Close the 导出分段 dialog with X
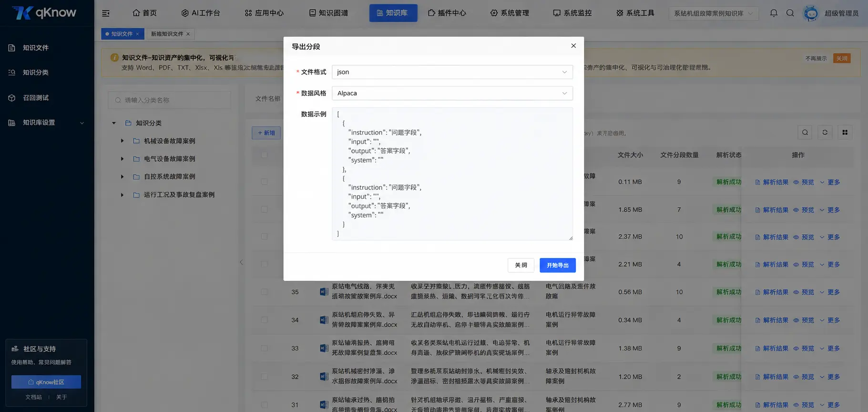 [x=573, y=46]
